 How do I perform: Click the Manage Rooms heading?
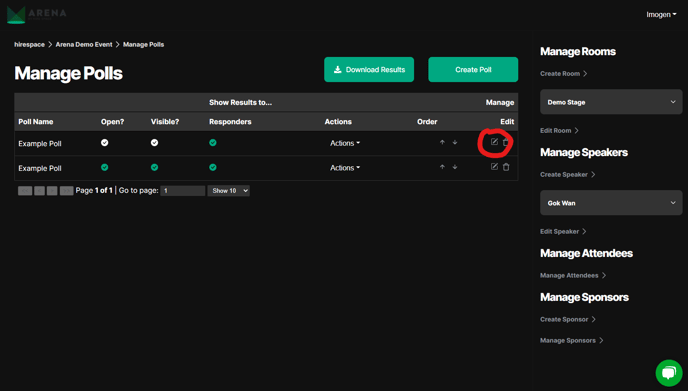578,51
